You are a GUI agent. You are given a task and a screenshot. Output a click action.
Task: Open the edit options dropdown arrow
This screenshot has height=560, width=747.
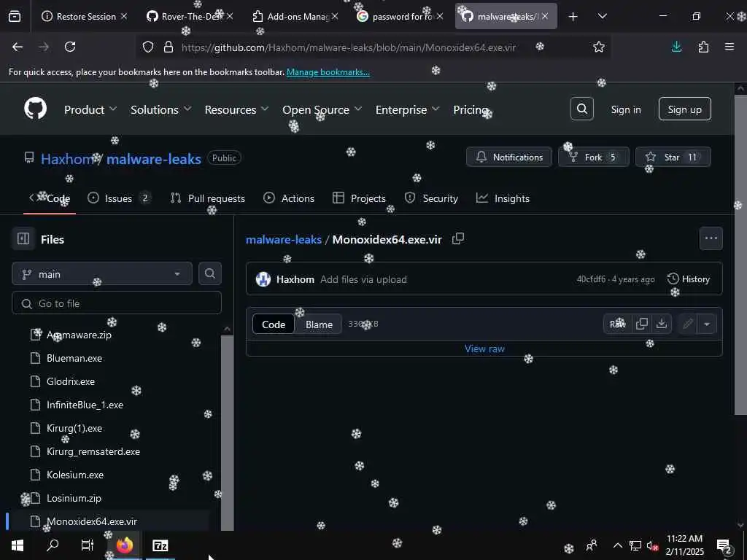coord(707,324)
